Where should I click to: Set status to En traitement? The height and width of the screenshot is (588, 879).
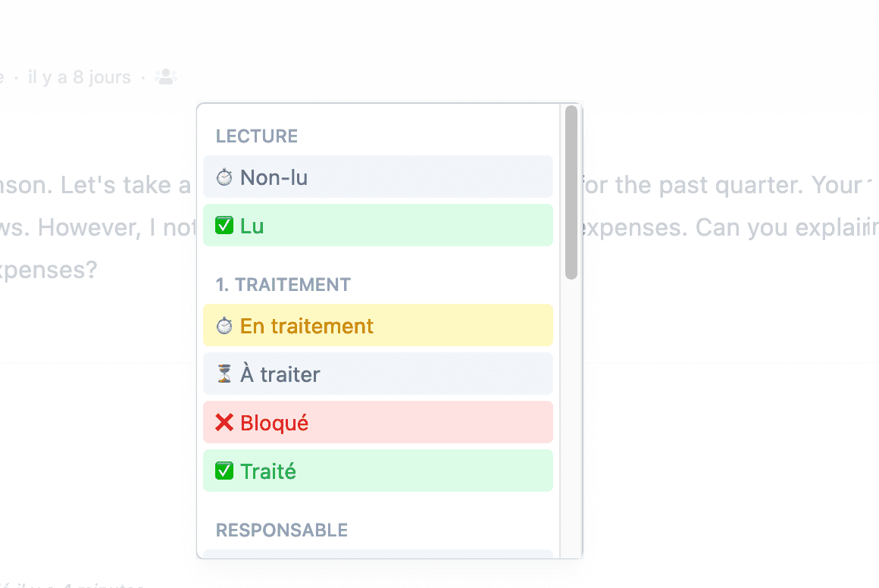coord(378,326)
